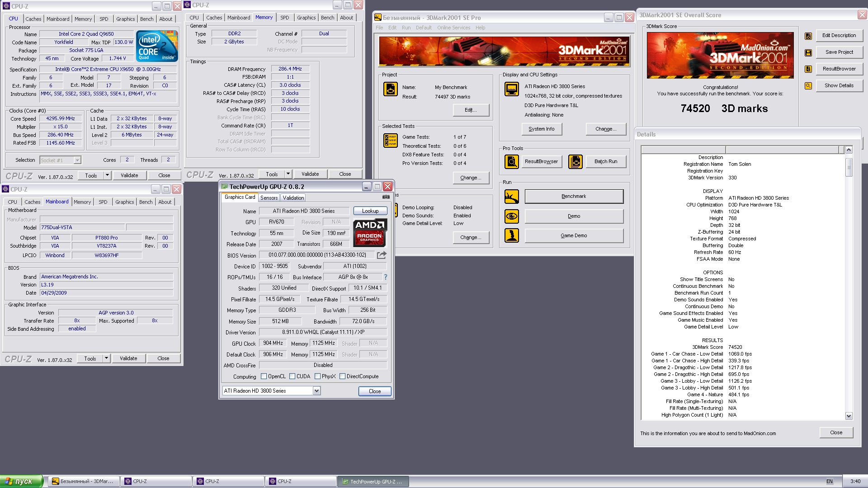Expand the Tools arrow in CPU-Z Mainboard window
The image size is (868, 488).
106,358
